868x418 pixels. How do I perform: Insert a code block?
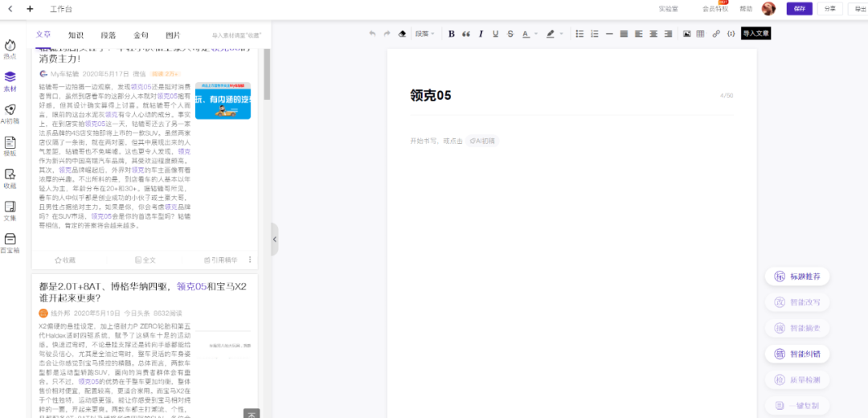[x=731, y=34]
